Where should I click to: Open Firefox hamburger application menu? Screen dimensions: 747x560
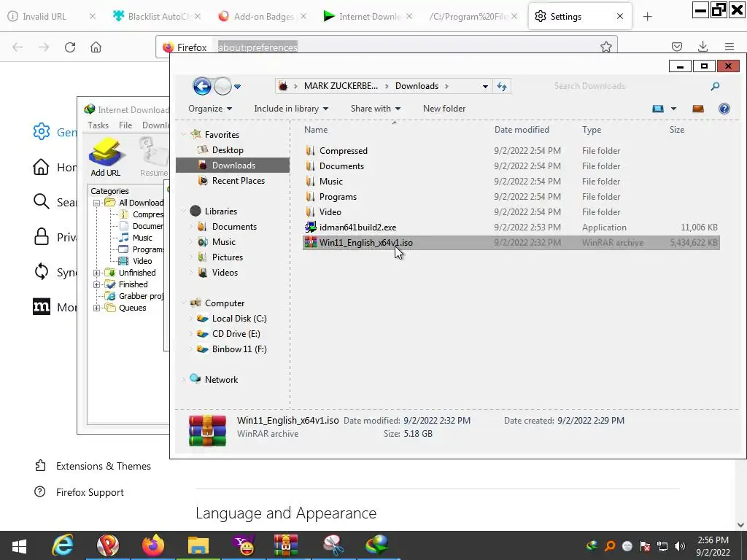tap(729, 47)
